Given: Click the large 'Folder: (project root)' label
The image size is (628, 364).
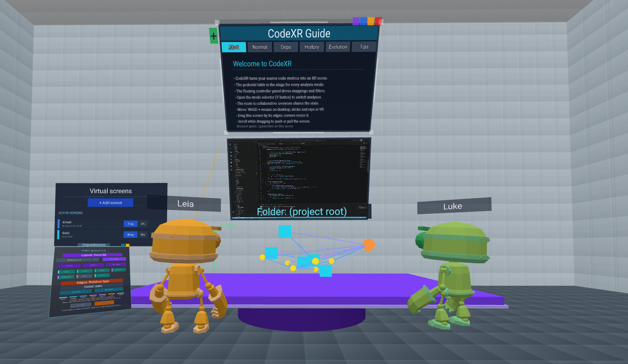Looking at the screenshot, I should 302,212.
